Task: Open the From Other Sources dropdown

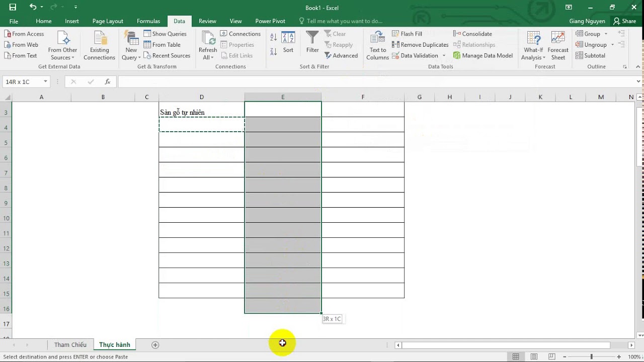Action: coord(62,46)
